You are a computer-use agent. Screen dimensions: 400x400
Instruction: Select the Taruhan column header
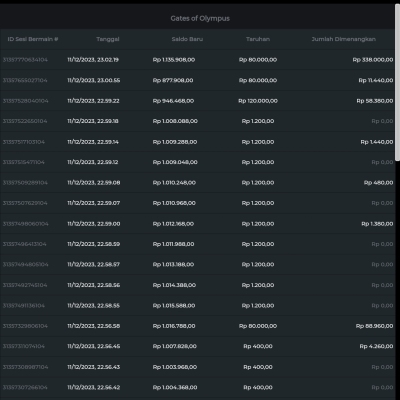(x=258, y=39)
